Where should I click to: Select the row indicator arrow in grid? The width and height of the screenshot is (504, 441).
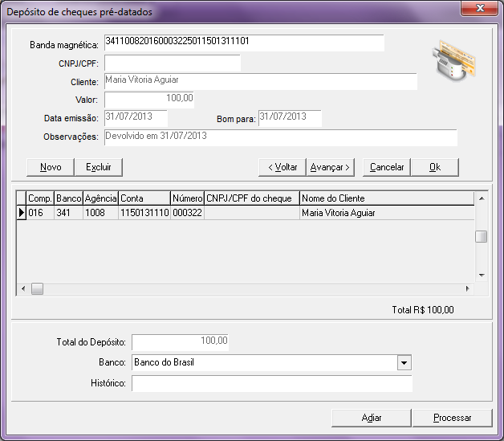[x=22, y=213]
